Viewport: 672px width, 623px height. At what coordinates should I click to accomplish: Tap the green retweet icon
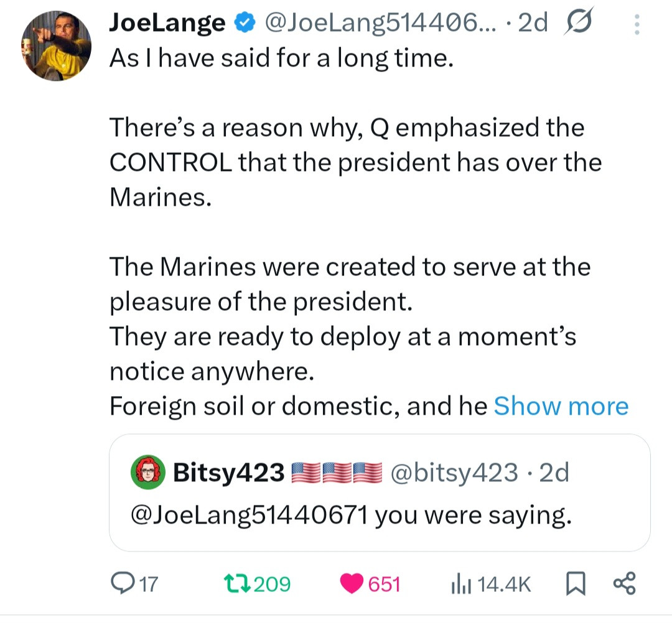click(235, 584)
